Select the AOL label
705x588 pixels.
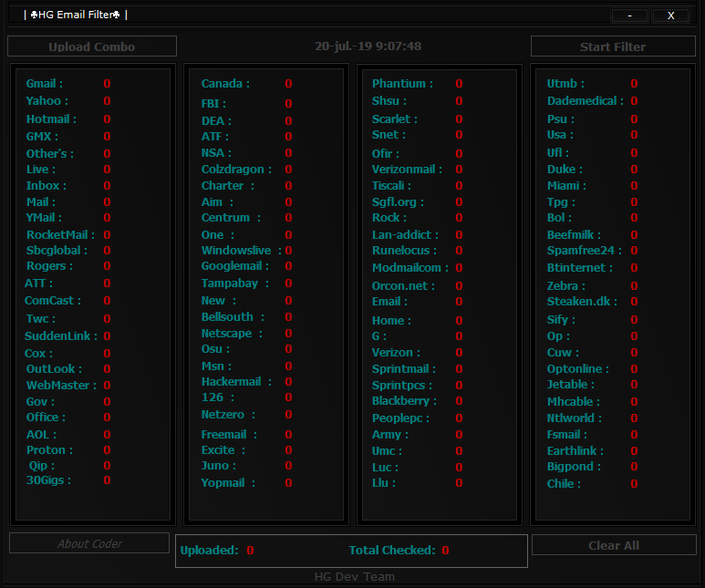pyautogui.click(x=41, y=435)
